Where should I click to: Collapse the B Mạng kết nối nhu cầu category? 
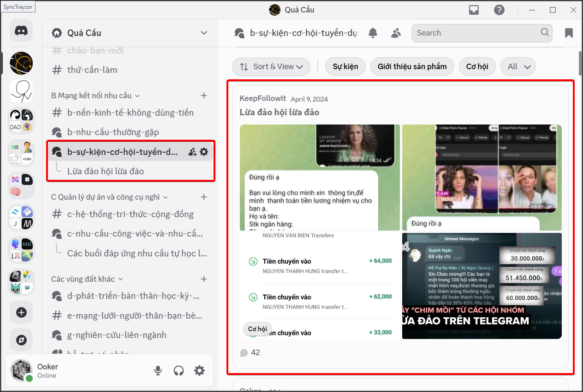(95, 95)
